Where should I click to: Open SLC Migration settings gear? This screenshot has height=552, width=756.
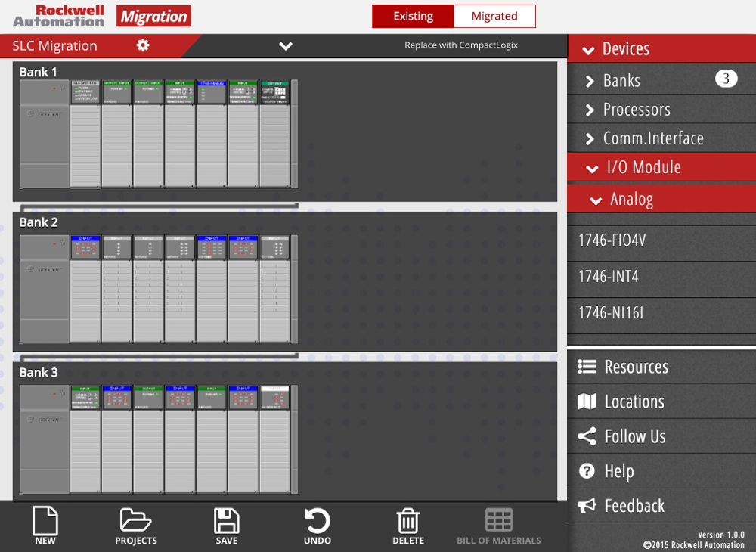point(143,45)
